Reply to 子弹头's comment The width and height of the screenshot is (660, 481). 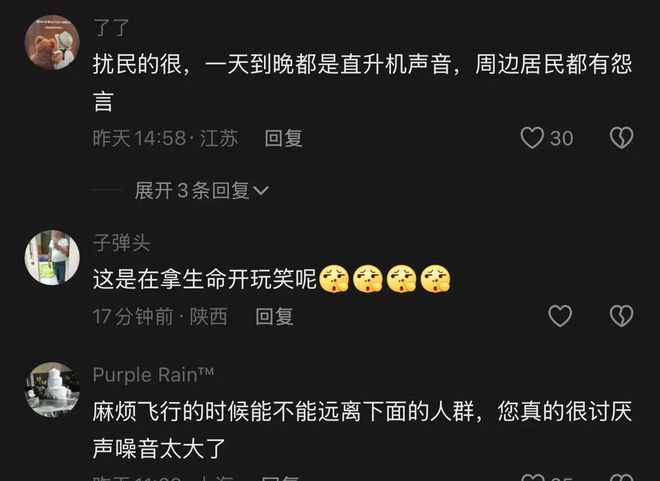point(274,316)
